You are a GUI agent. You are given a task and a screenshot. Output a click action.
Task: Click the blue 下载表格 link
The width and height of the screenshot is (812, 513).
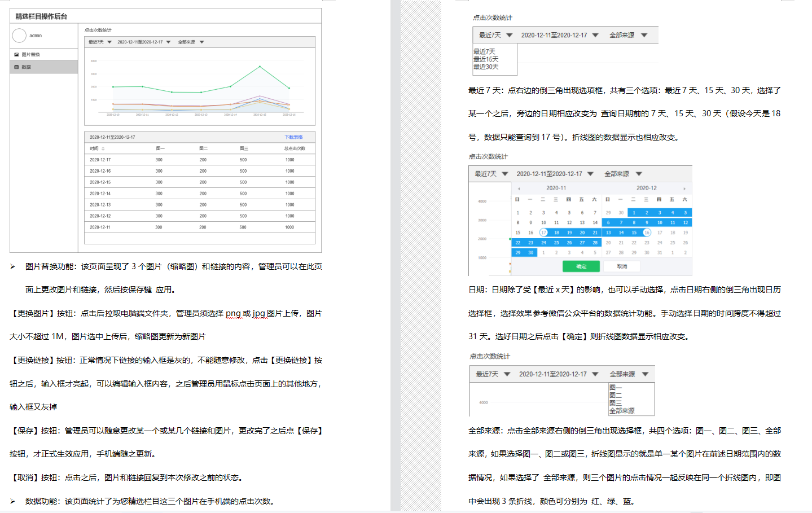tap(293, 137)
